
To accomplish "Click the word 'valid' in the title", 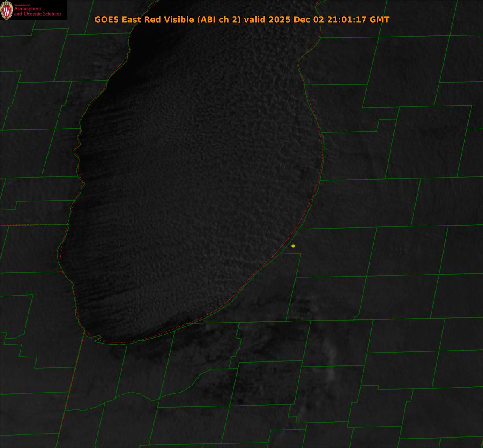I will [254, 20].
